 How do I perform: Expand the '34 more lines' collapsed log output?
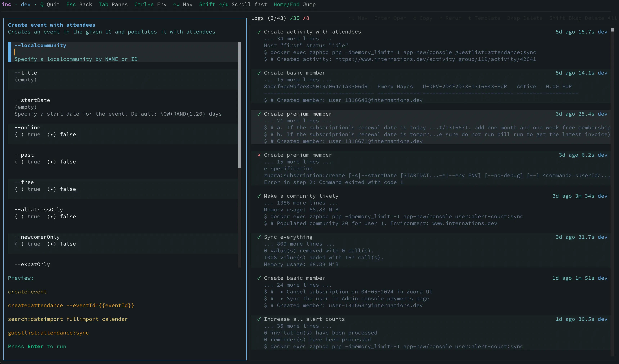298,39
